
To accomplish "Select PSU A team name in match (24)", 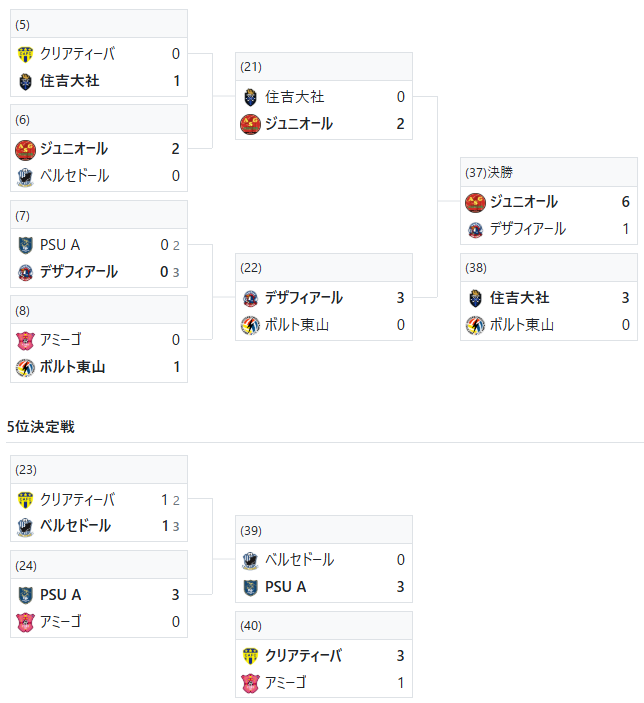I will click(x=61, y=595).
